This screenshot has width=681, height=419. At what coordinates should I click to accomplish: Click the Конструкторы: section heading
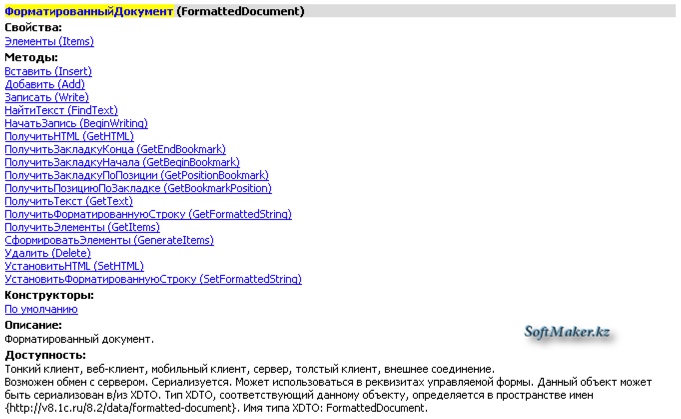(49, 295)
